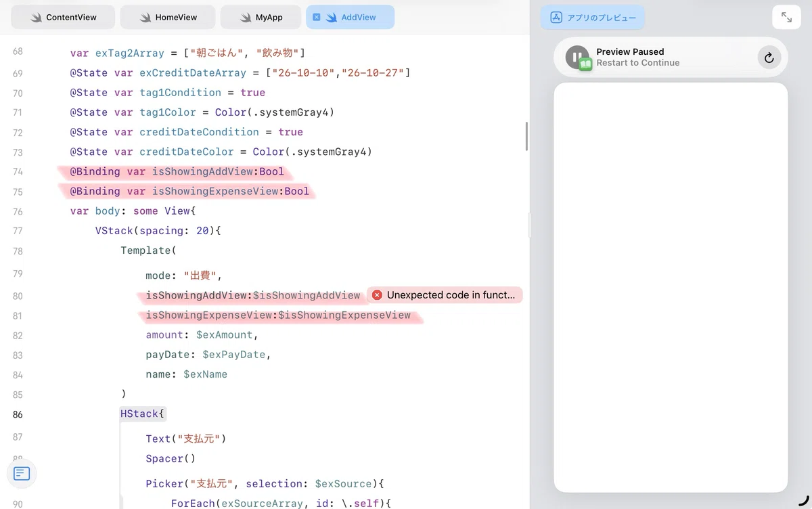812x509 pixels.
Task: Click line number 80 in the gutter
Action: tap(18, 296)
